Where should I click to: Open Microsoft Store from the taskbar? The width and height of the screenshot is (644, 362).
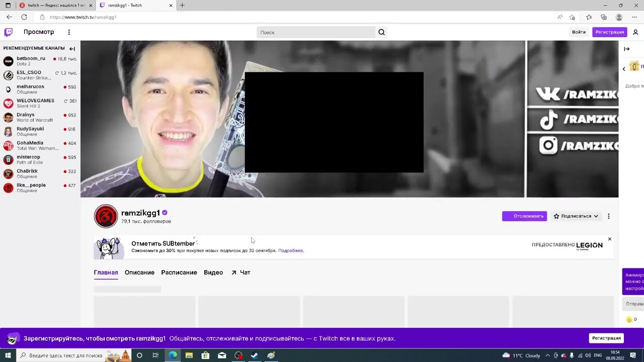[205, 355]
